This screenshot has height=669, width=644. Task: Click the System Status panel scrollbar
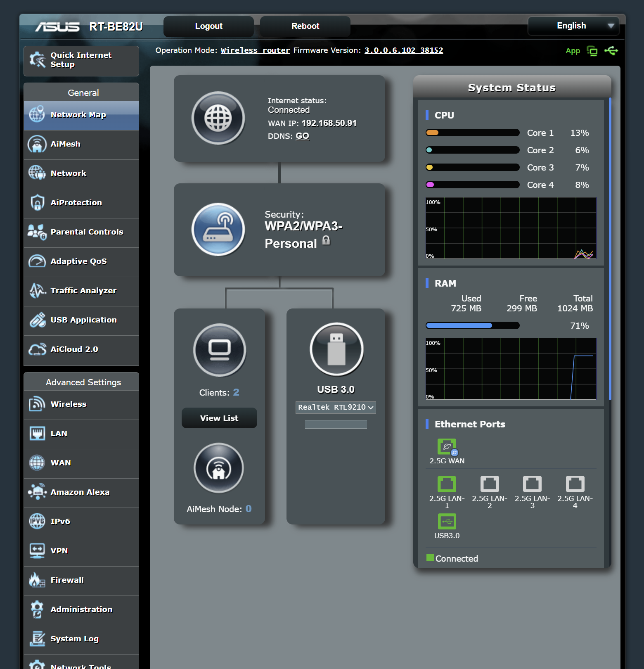(x=610, y=249)
